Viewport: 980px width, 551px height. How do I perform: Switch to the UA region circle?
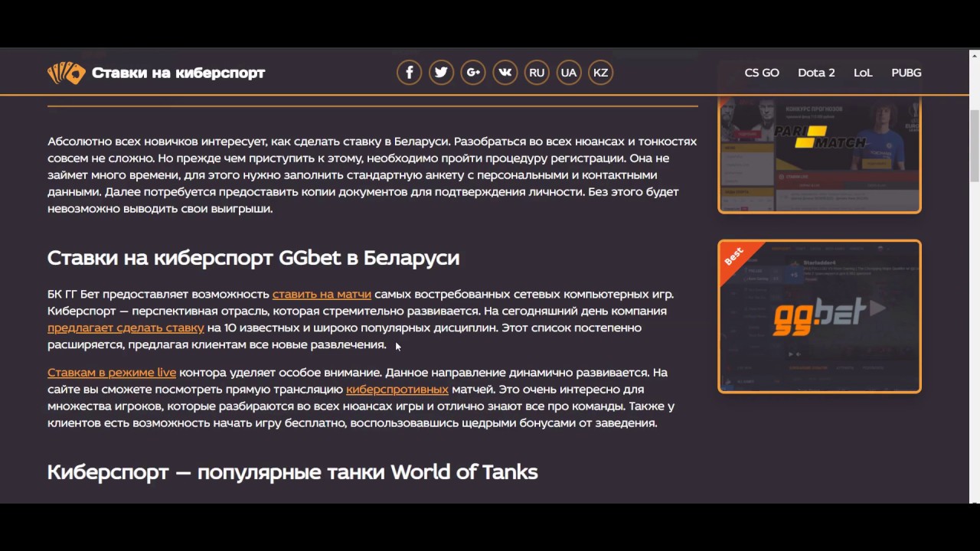(569, 73)
